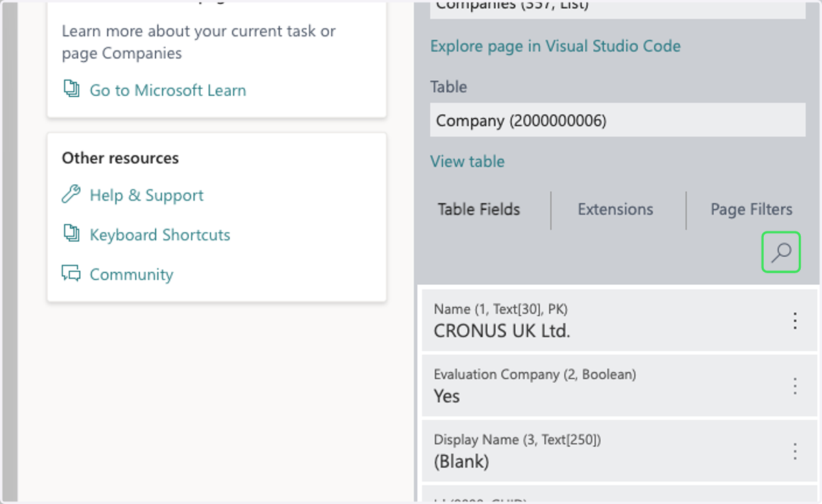Click the View table link
The width and height of the screenshot is (822, 504).
[467, 161]
